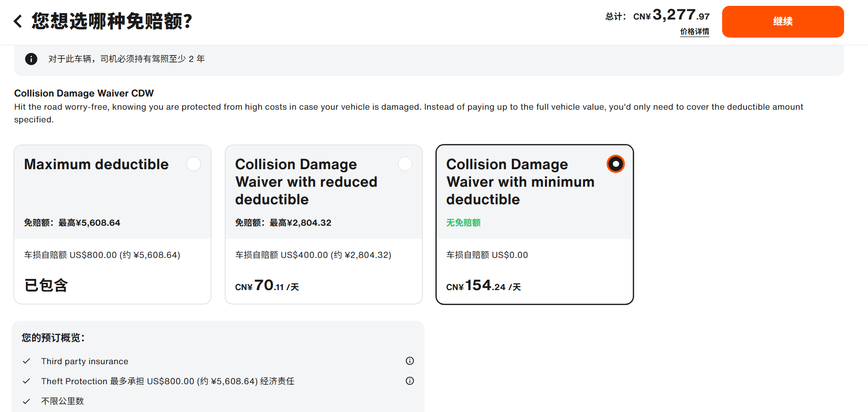Click the green 无免赔额 label
The width and height of the screenshot is (868, 412).
click(463, 223)
